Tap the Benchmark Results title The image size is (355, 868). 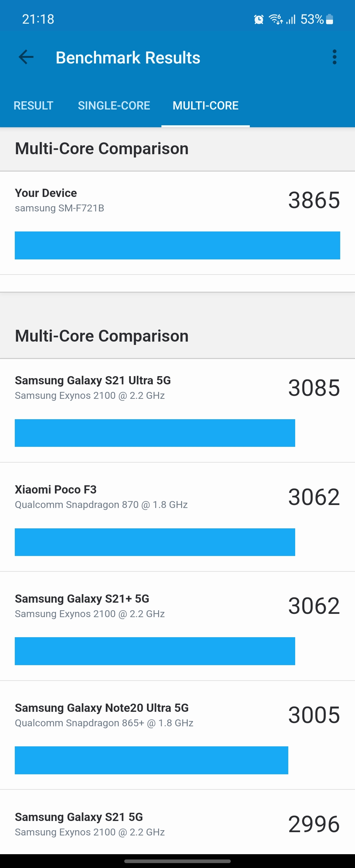point(128,57)
